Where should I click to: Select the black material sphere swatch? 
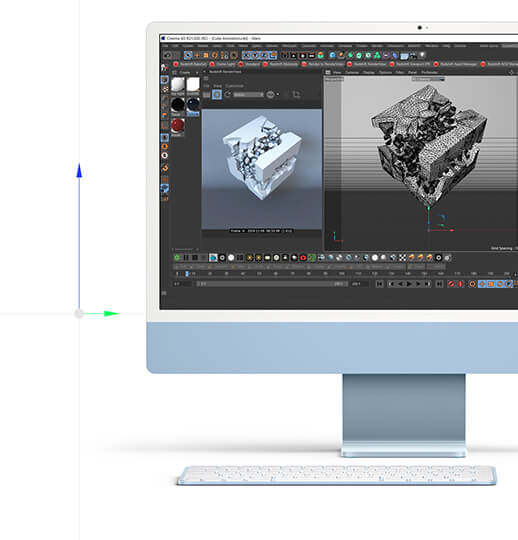click(x=178, y=104)
